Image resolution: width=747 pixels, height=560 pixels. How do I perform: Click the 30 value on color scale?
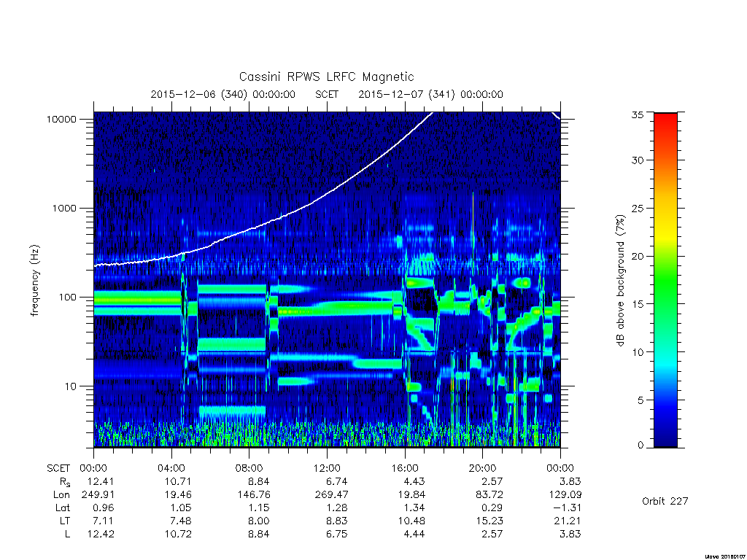pyautogui.click(x=637, y=160)
